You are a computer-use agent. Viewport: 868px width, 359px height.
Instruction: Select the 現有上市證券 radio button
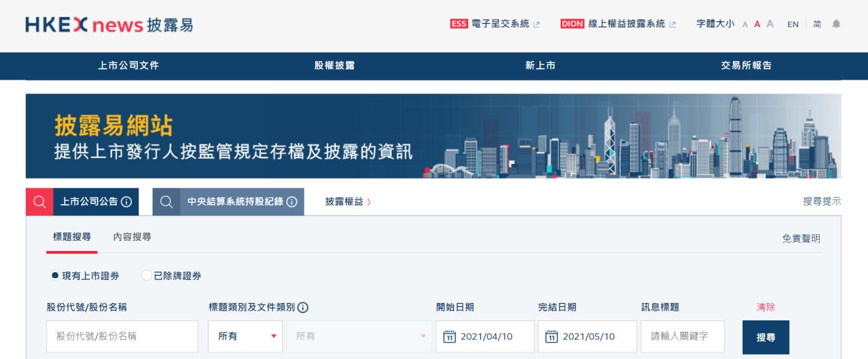tap(53, 275)
